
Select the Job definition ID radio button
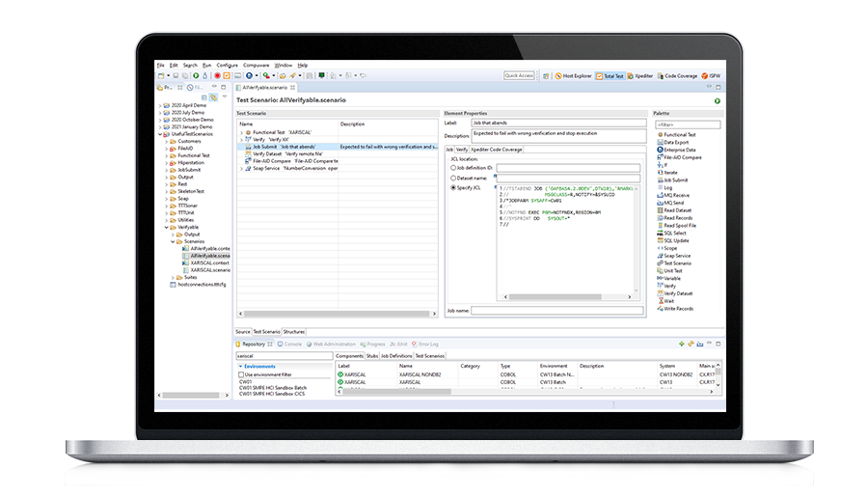pos(452,168)
